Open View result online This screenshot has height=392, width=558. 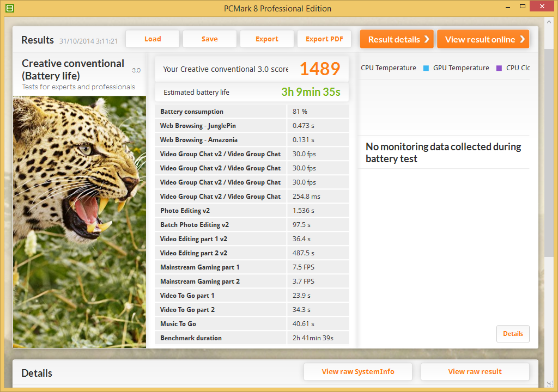(483, 39)
